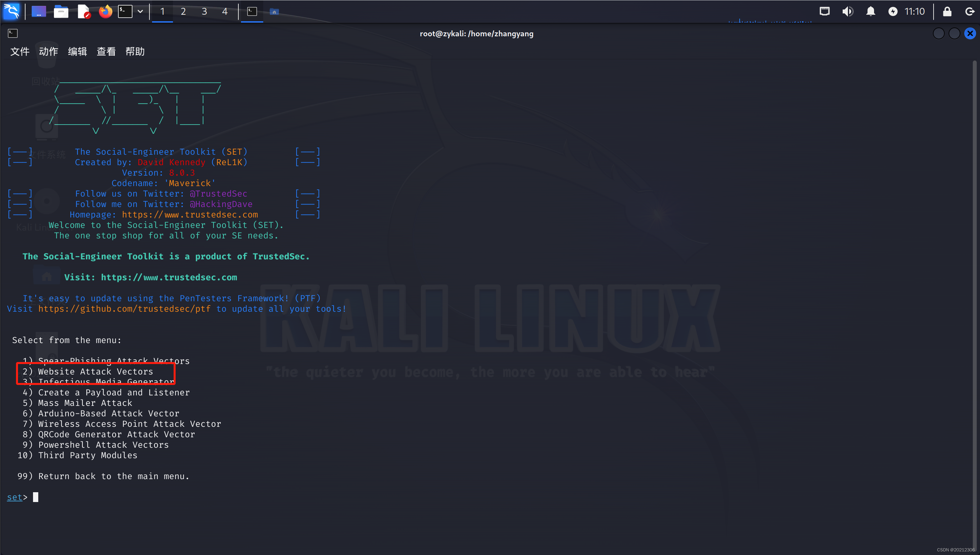Click the show desktop panel icon
Image resolution: width=980 pixels, height=555 pixels.
point(39,11)
